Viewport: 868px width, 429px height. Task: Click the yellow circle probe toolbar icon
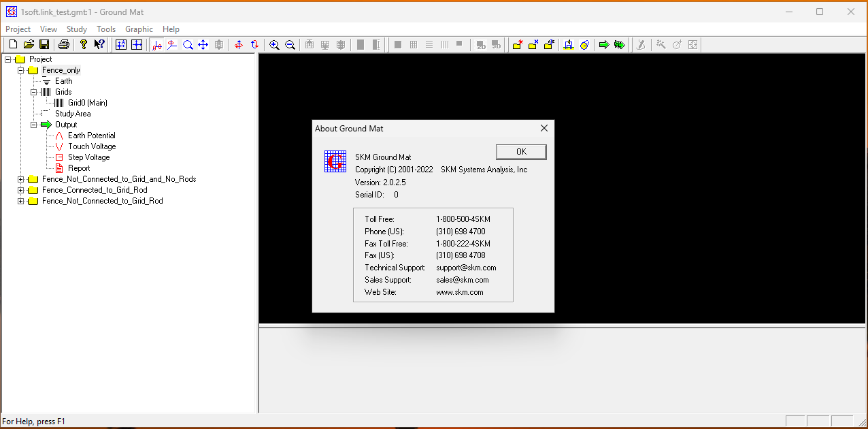tap(584, 45)
